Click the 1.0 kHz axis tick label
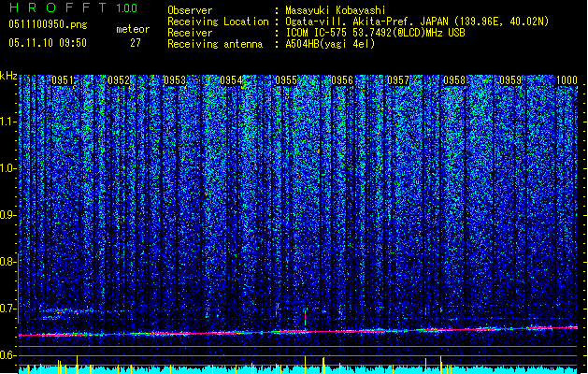Screen dimensions: 588x374 tap(7, 168)
